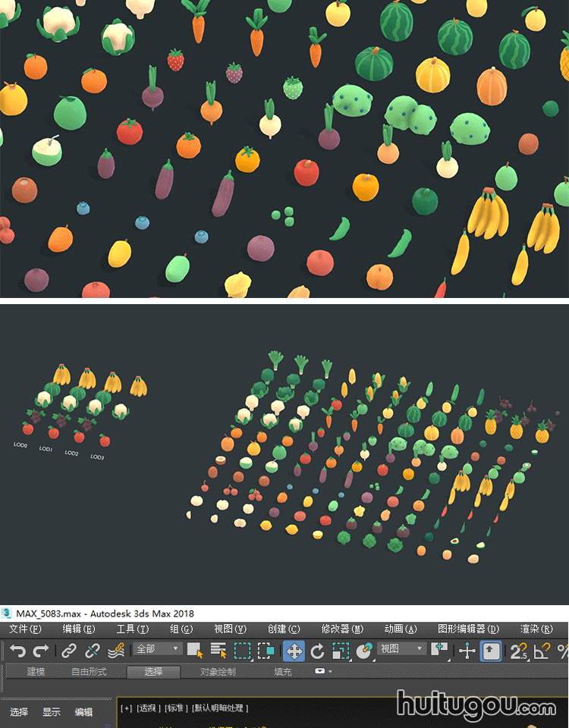The width and height of the screenshot is (569, 728).
Task: Click the viewport [默认明暗处理] shading label
Action: tap(220, 708)
